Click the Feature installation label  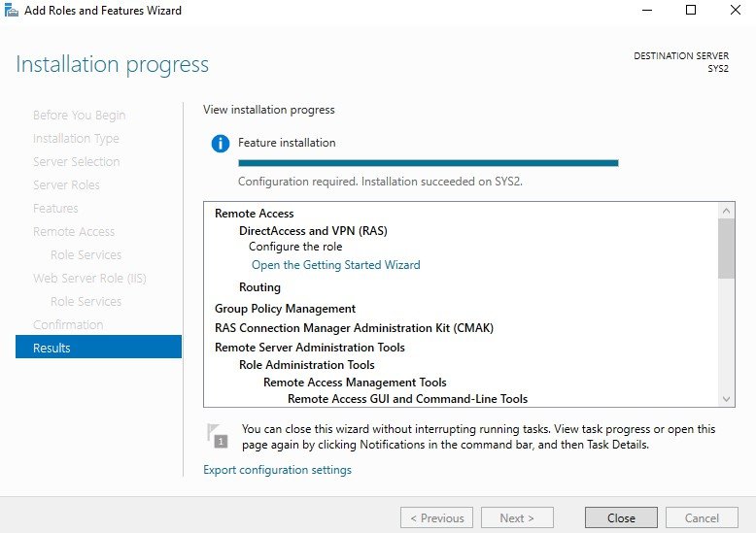287,143
